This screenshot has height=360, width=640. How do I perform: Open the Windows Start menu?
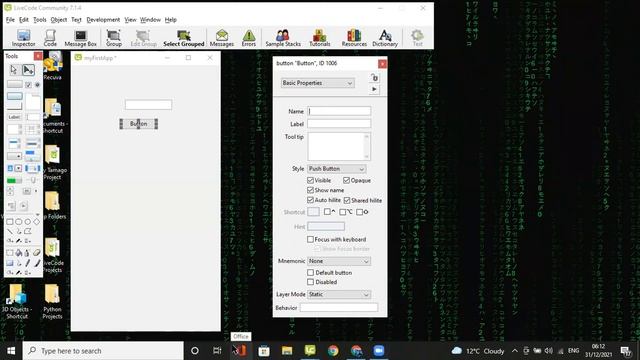click(x=11, y=351)
